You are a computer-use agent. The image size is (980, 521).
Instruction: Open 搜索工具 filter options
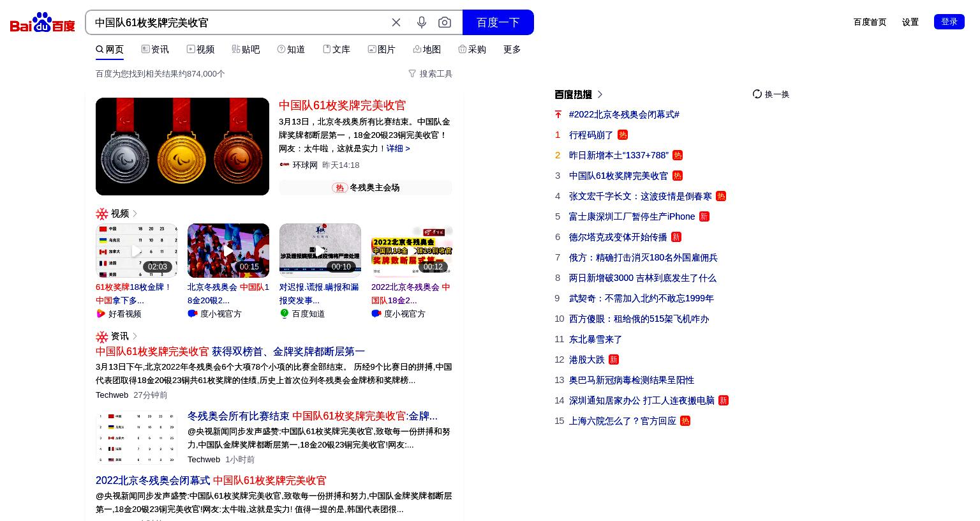[x=430, y=73]
